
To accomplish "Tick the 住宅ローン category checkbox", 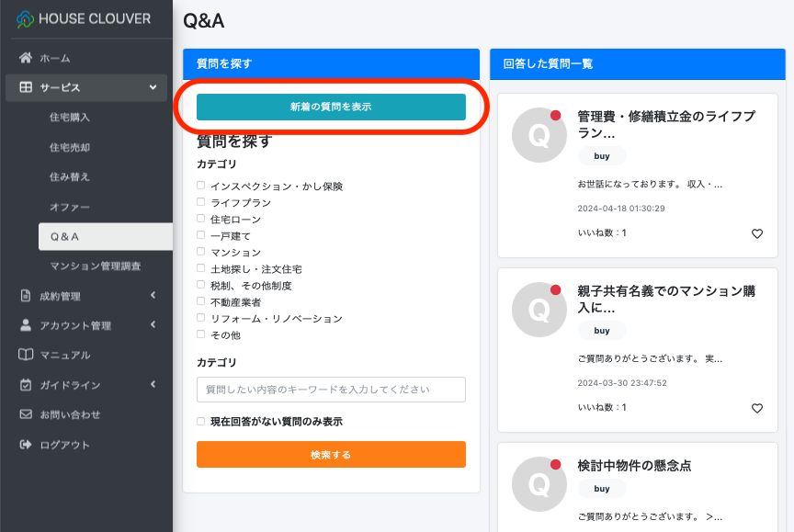I will [x=201, y=219].
